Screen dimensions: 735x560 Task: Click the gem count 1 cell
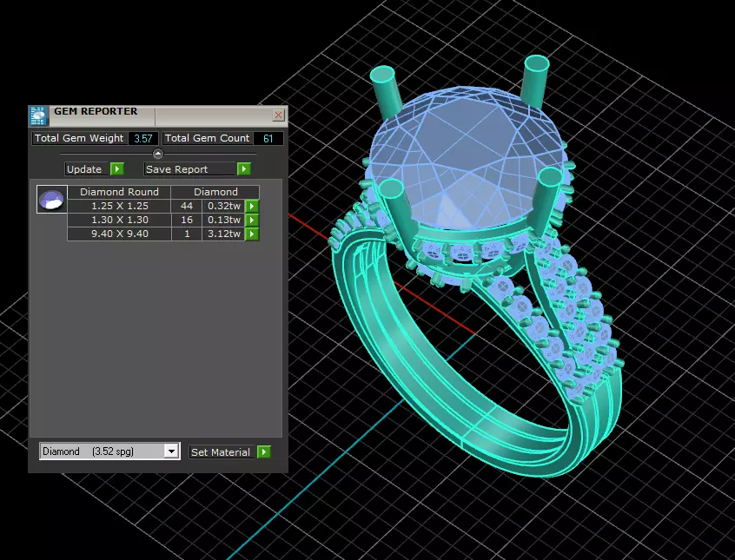[187, 234]
